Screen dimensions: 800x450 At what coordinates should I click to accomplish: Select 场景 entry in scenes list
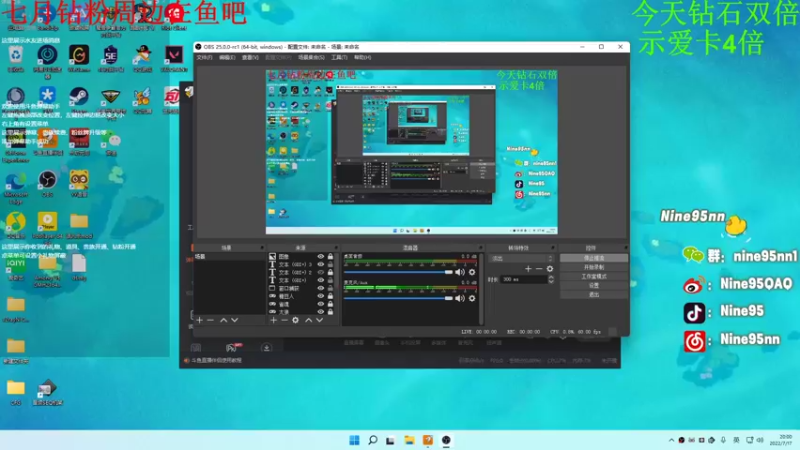229,257
